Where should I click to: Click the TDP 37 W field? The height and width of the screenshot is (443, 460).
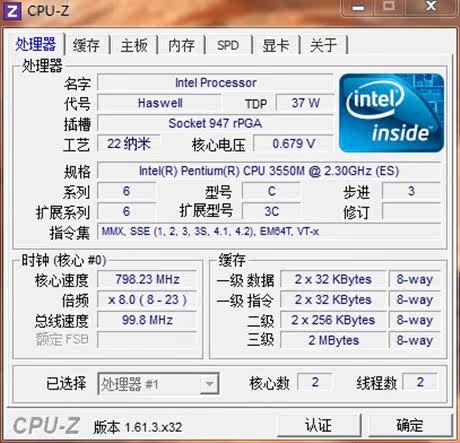click(x=305, y=103)
